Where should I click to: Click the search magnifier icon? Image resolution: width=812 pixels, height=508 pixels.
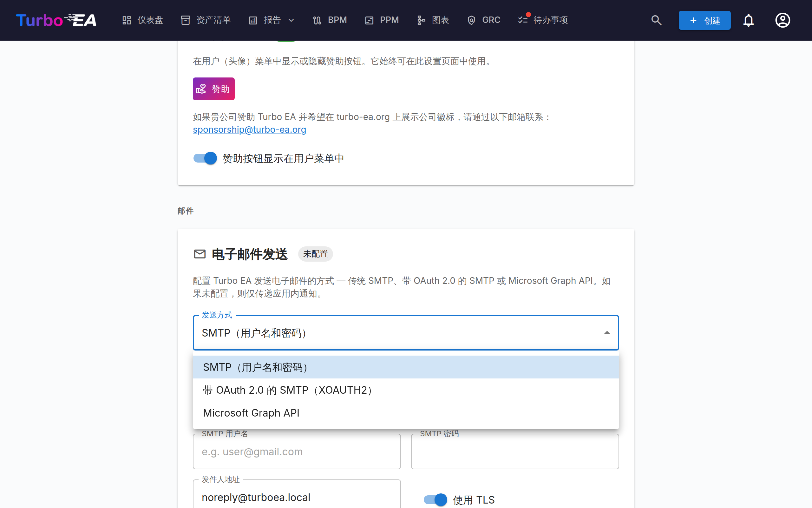pyautogui.click(x=656, y=20)
